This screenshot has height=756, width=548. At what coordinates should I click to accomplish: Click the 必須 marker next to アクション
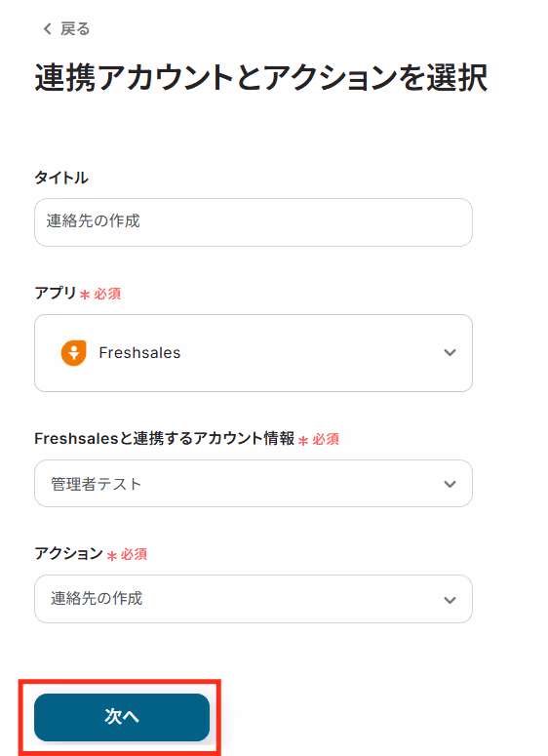tap(134, 554)
